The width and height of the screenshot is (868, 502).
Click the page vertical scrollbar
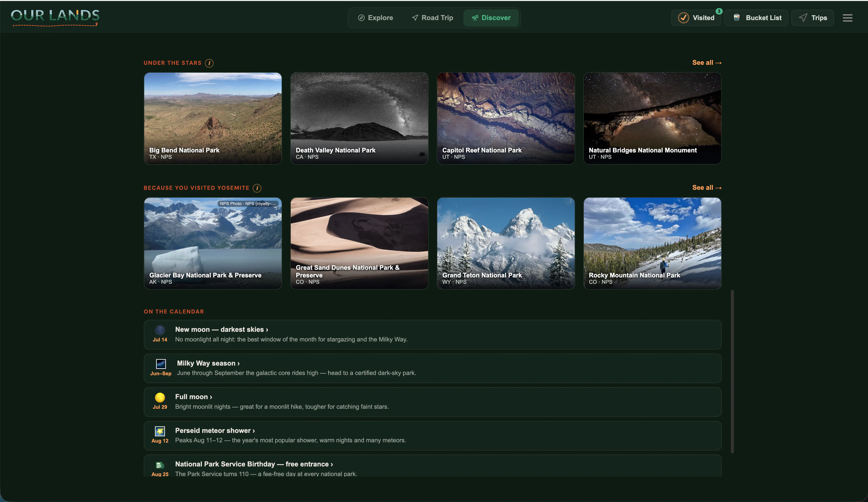(x=732, y=371)
